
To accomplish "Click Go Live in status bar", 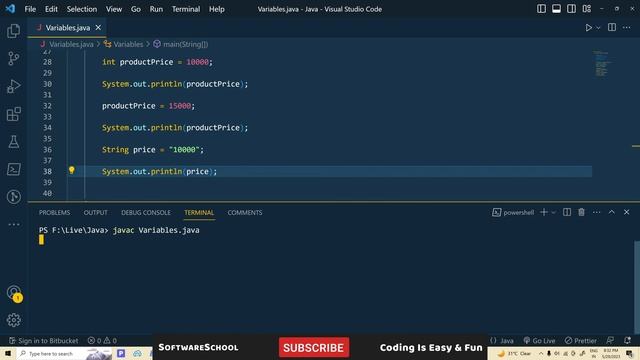I will pyautogui.click(x=539, y=340).
